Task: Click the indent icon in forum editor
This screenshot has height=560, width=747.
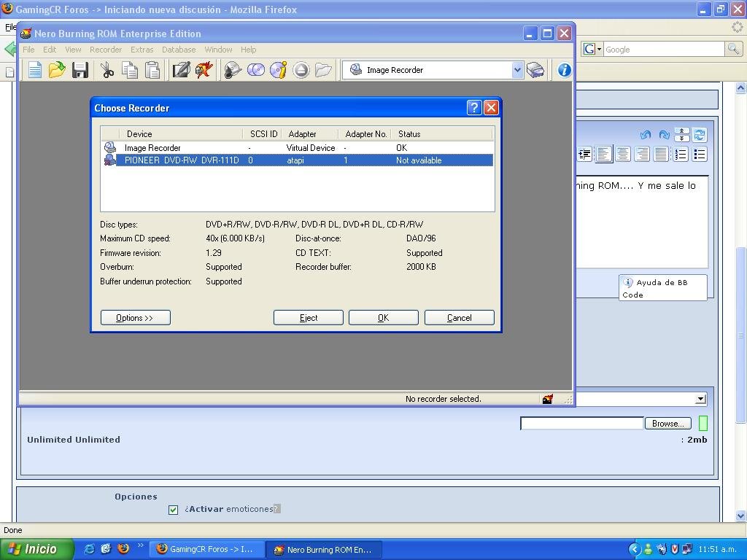Action: [x=584, y=155]
